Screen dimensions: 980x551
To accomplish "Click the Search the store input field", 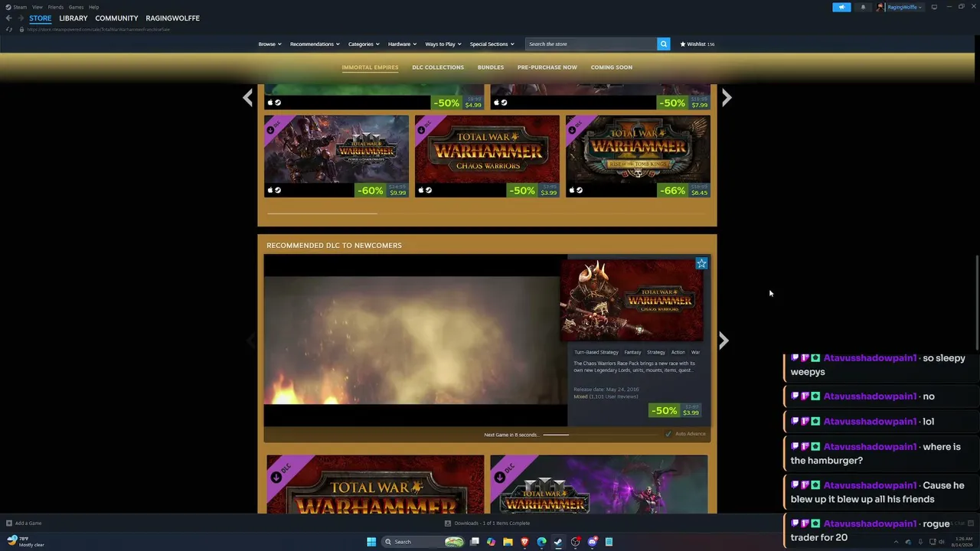I will pos(591,44).
